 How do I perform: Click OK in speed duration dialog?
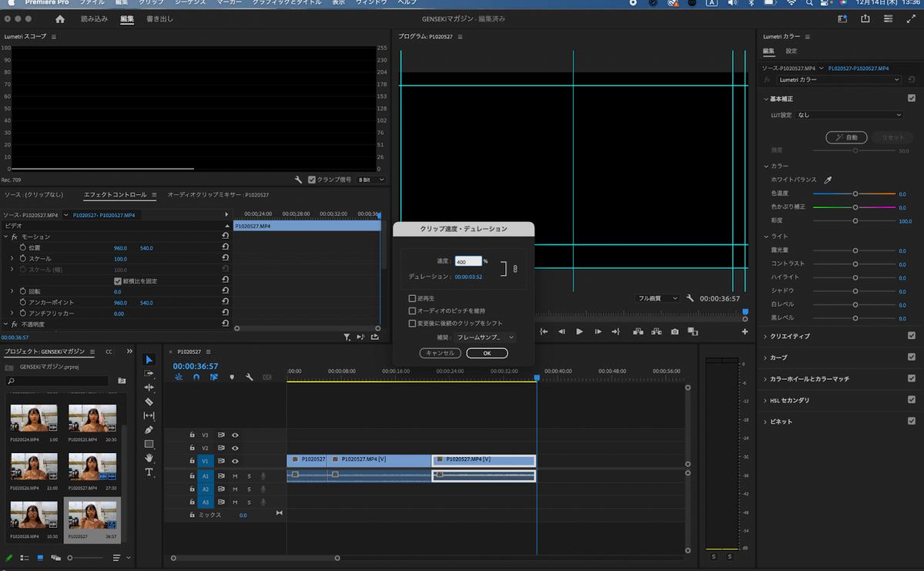click(487, 353)
